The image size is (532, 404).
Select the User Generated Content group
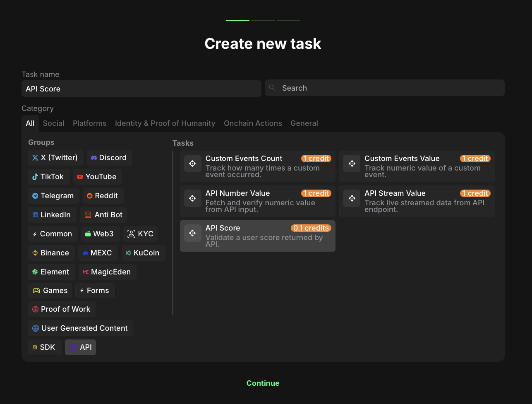pos(81,328)
